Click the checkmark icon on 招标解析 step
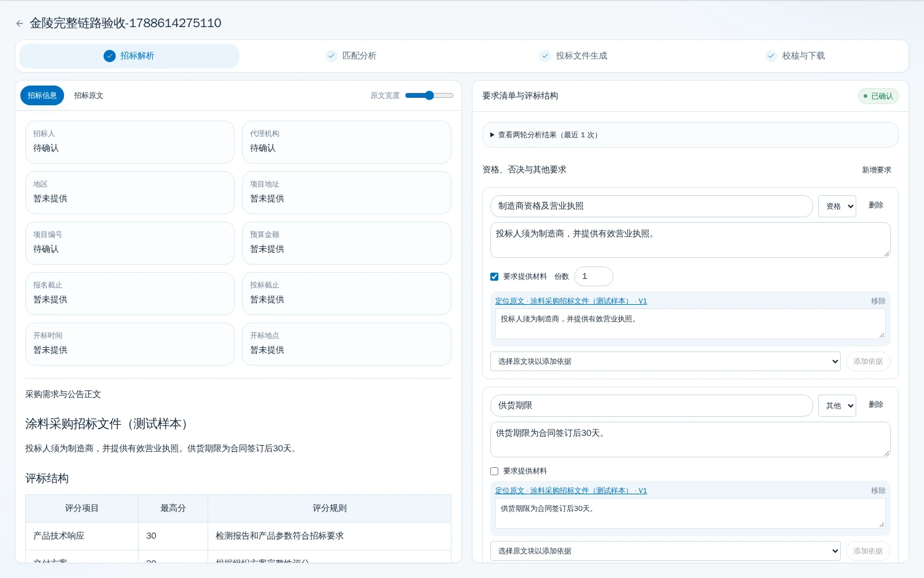The image size is (924, 578). (x=110, y=56)
